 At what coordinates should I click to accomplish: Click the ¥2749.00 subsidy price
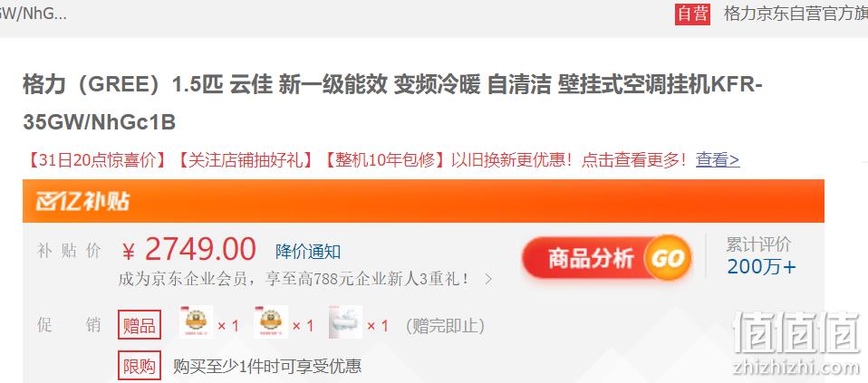188,250
